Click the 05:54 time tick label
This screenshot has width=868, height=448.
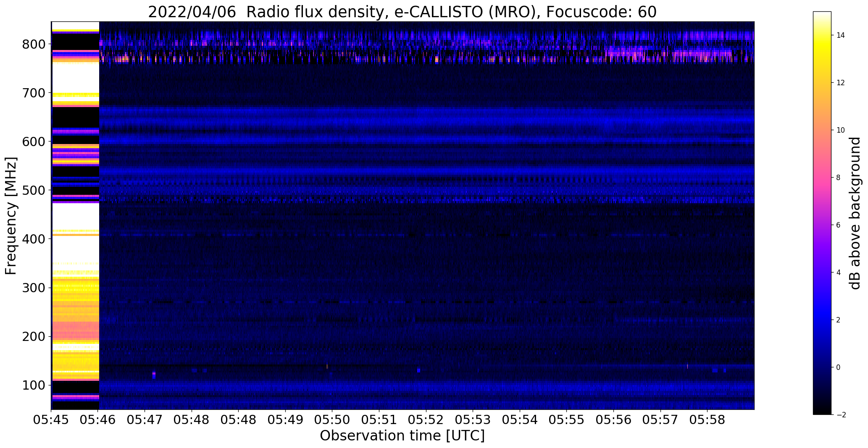coord(520,420)
